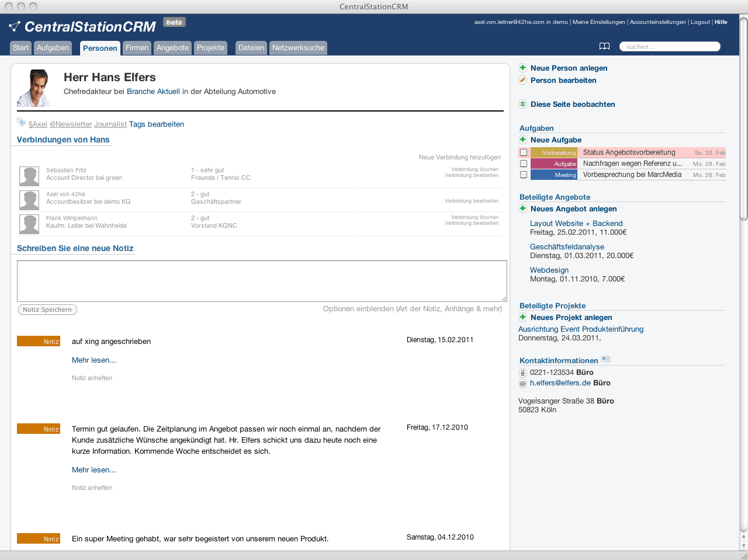Click the tag icon before §Axel
748x560 pixels.
tap(22, 122)
